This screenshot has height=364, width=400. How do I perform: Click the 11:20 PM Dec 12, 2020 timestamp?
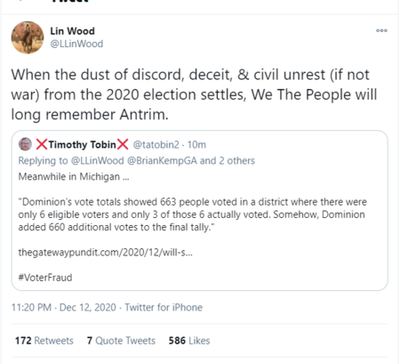[64, 307]
